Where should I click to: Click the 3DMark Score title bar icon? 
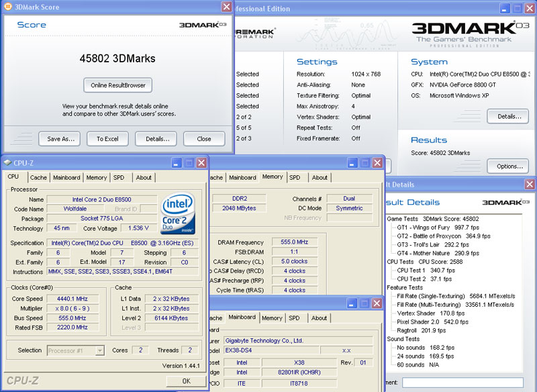click(7, 6)
